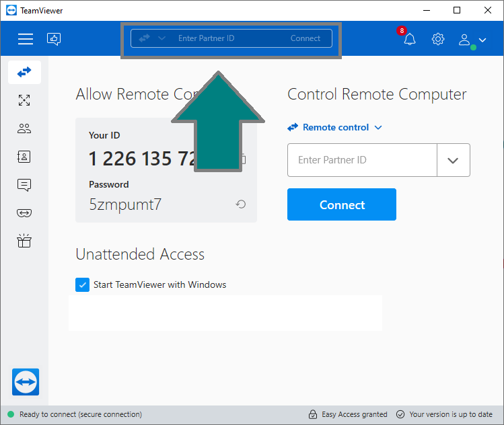Screen dimensions: 504x425
Task: Click the lock icon in status bar
Action: point(313,414)
